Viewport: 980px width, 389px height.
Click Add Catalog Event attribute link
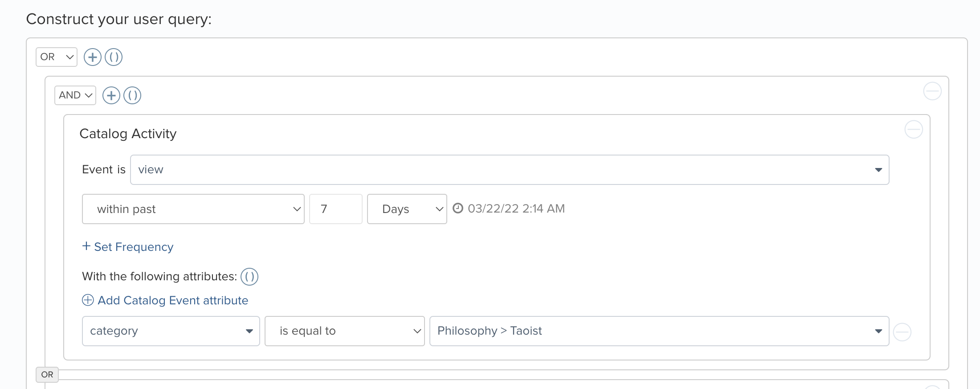coord(165,300)
